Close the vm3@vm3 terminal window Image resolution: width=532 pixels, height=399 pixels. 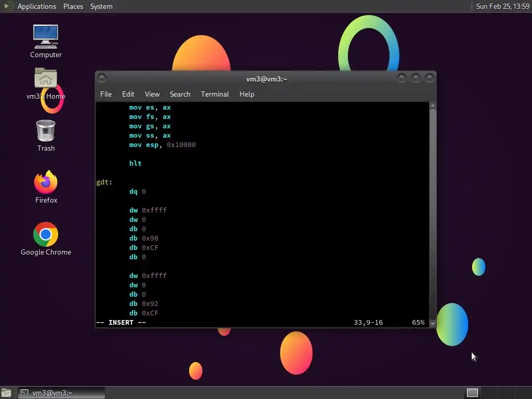[429, 78]
